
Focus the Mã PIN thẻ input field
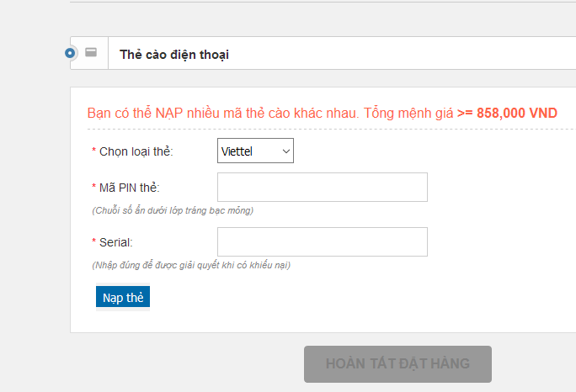pyautogui.click(x=322, y=187)
